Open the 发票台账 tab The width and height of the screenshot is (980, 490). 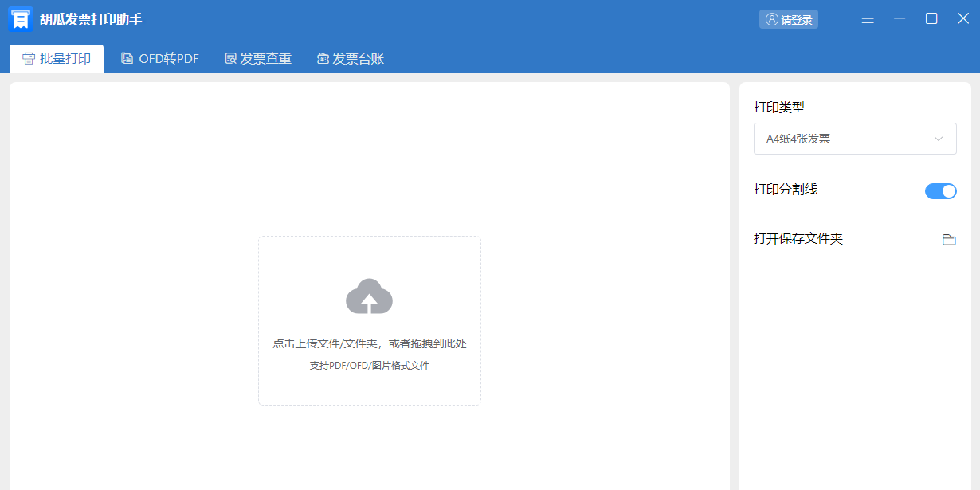coord(351,58)
